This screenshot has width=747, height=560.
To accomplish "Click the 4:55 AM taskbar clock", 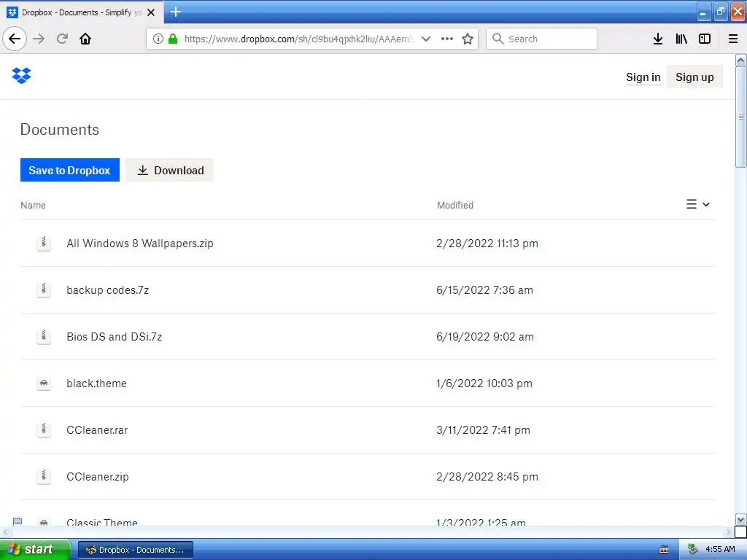I will (720, 549).
